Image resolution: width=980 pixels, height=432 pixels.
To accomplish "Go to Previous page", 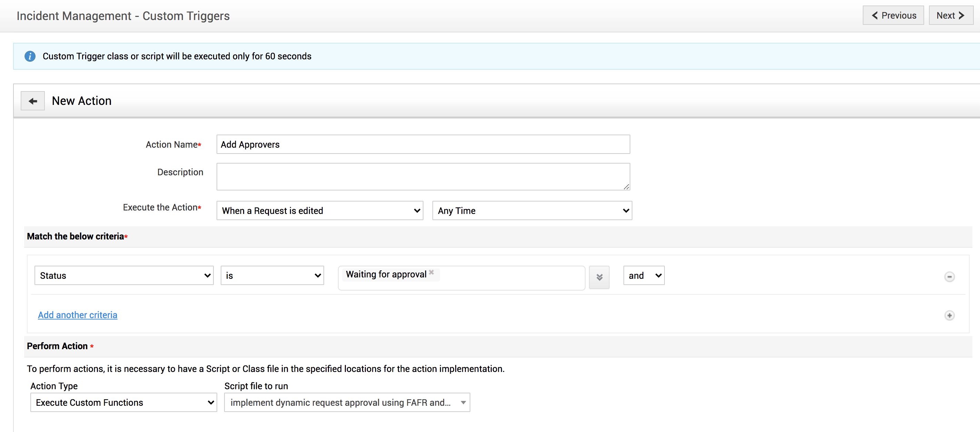I will [x=893, y=16].
